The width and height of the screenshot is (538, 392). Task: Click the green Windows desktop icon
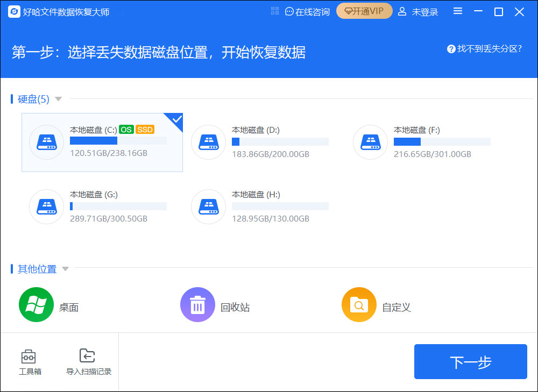(x=36, y=304)
